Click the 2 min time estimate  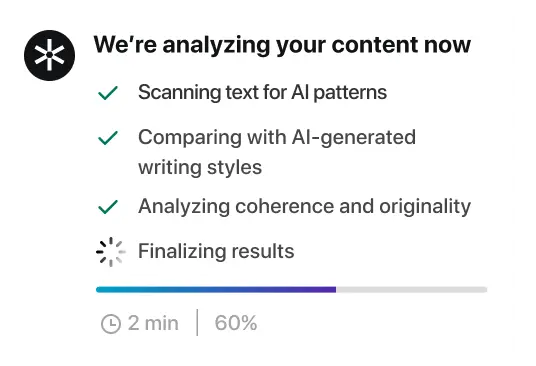[x=153, y=323]
